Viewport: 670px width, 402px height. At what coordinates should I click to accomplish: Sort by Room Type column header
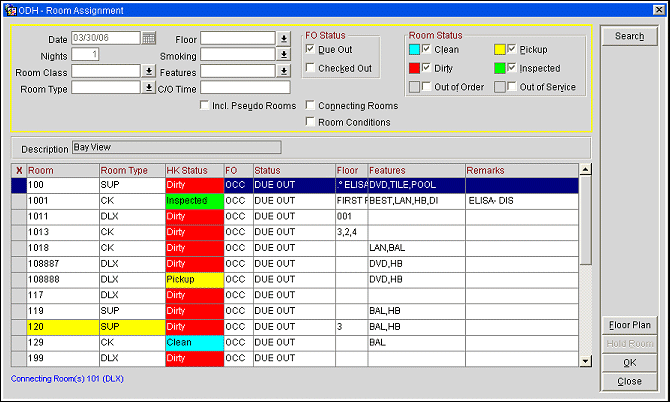(124, 171)
